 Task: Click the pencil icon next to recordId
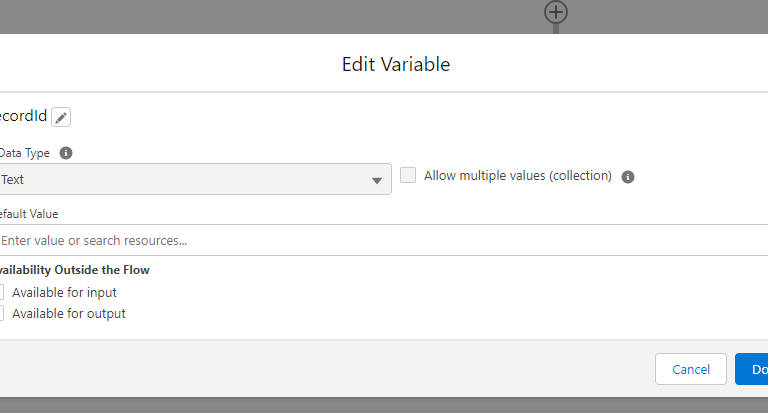(x=61, y=117)
